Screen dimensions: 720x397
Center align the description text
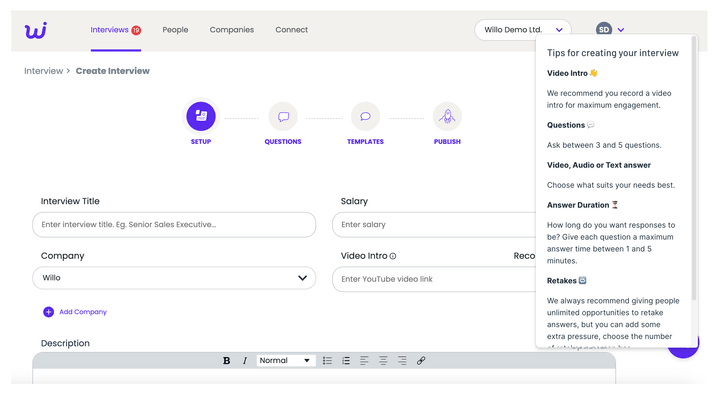click(x=383, y=361)
